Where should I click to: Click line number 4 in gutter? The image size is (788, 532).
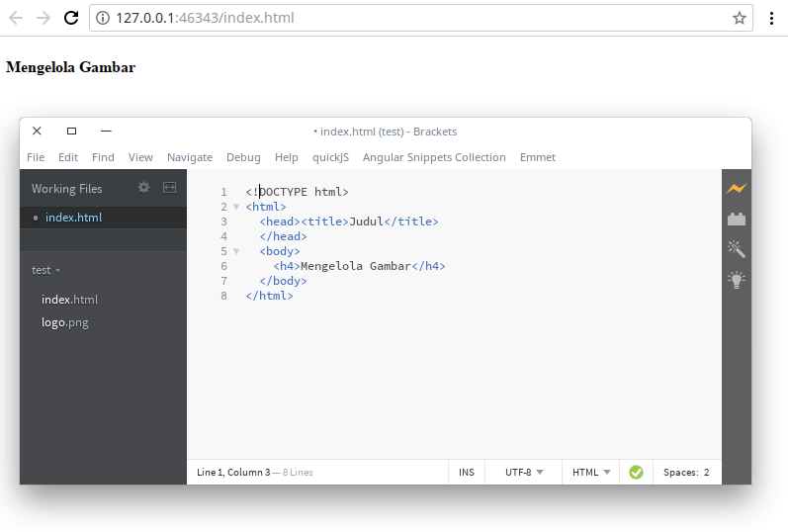coord(223,236)
